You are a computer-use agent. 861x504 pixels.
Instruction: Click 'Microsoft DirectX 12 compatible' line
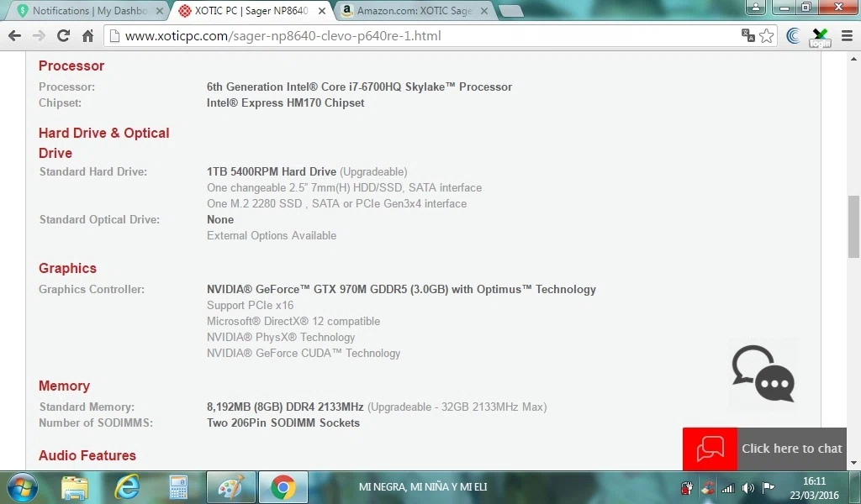[x=293, y=321]
